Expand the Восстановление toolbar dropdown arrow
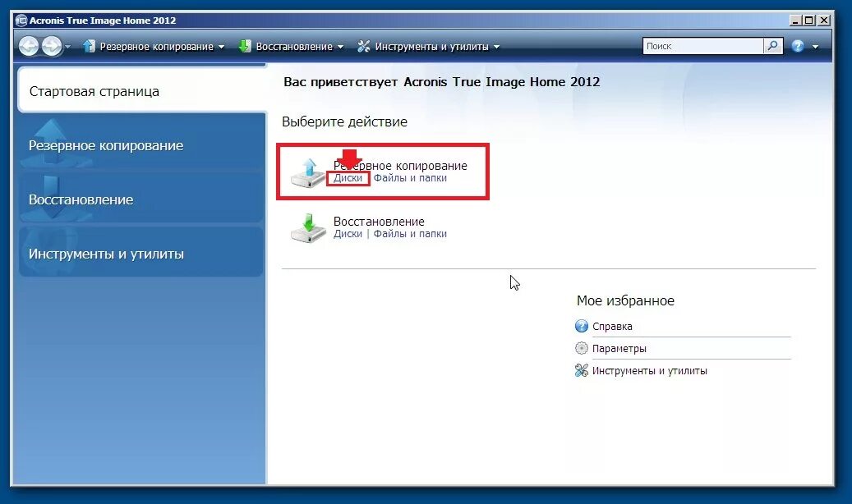Viewport: 852px width, 504px height. (x=340, y=48)
